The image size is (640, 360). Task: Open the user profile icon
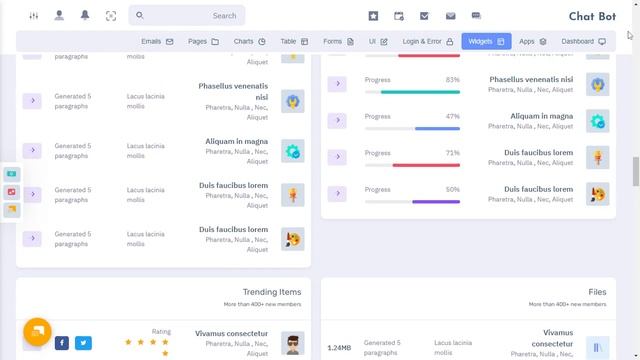tap(59, 16)
